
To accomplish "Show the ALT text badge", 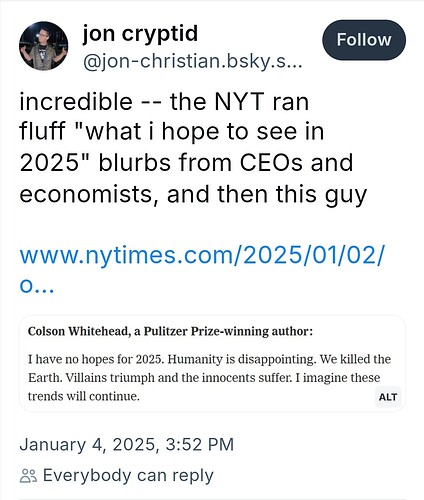I will pos(388,397).
